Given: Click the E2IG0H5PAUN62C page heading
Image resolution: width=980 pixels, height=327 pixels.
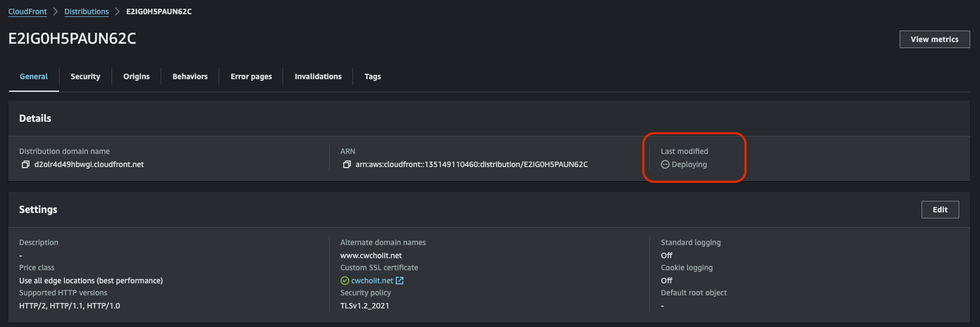Looking at the screenshot, I should click(x=72, y=38).
